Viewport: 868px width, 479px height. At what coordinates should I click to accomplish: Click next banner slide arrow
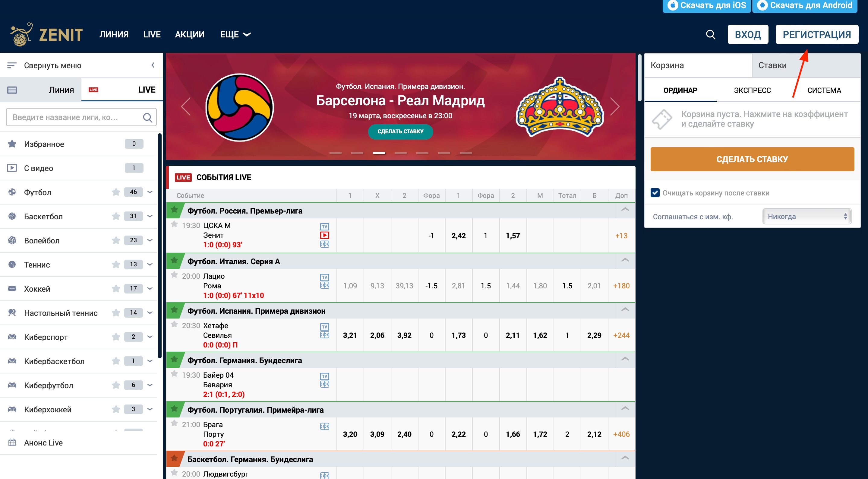(x=615, y=106)
